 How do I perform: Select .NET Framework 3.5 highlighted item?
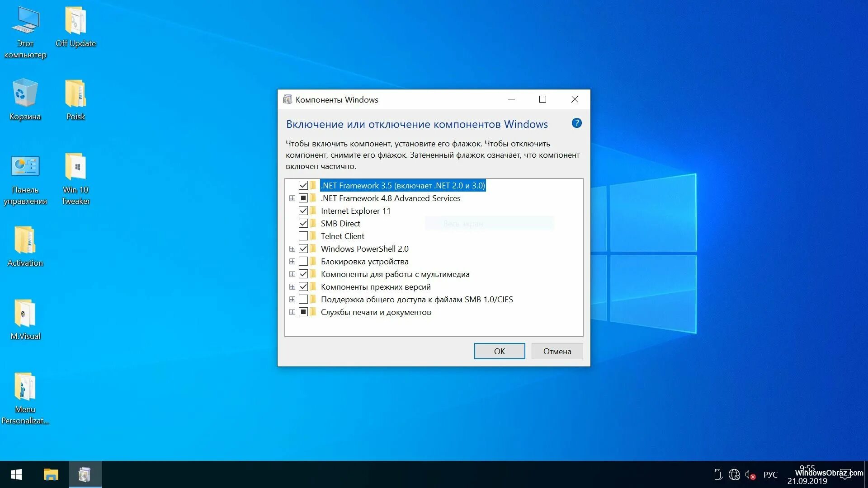(402, 185)
